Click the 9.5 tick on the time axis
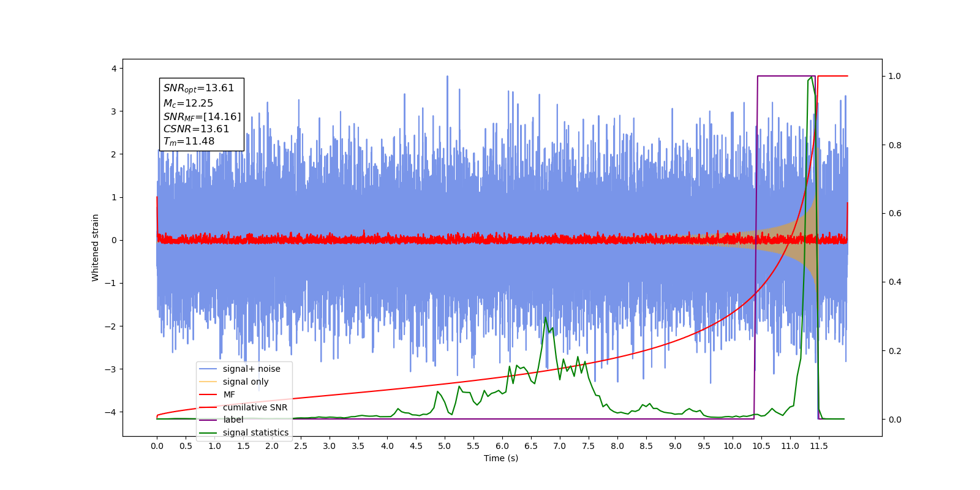This screenshot has height=490, width=980. 704,446
